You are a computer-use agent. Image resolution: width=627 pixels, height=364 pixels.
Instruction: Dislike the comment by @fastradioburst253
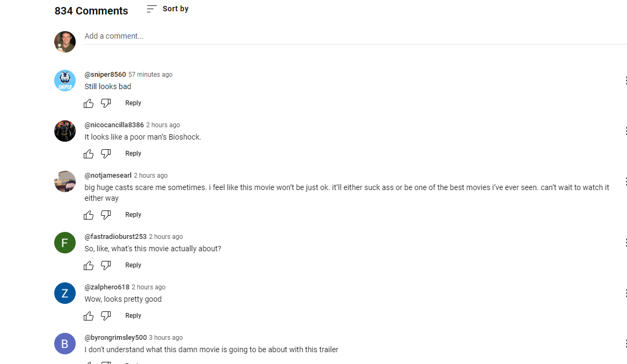click(x=106, y=265)
